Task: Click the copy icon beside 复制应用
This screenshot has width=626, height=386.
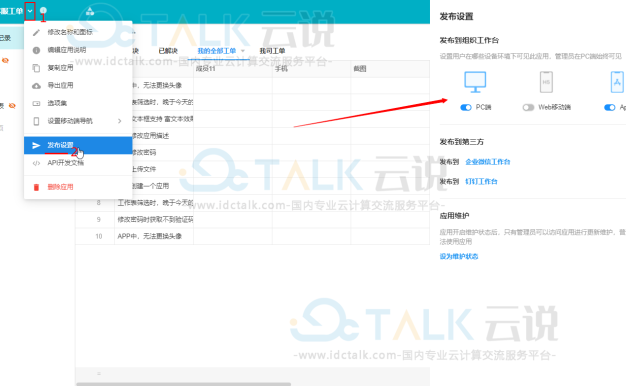Action: click(36, 68)
